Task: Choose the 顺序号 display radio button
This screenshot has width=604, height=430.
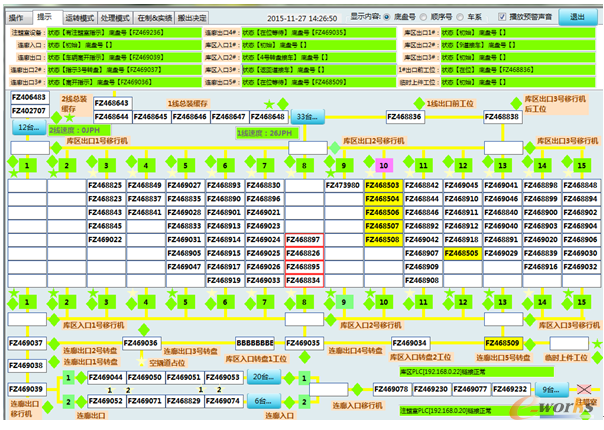Action: coord(423,17)
